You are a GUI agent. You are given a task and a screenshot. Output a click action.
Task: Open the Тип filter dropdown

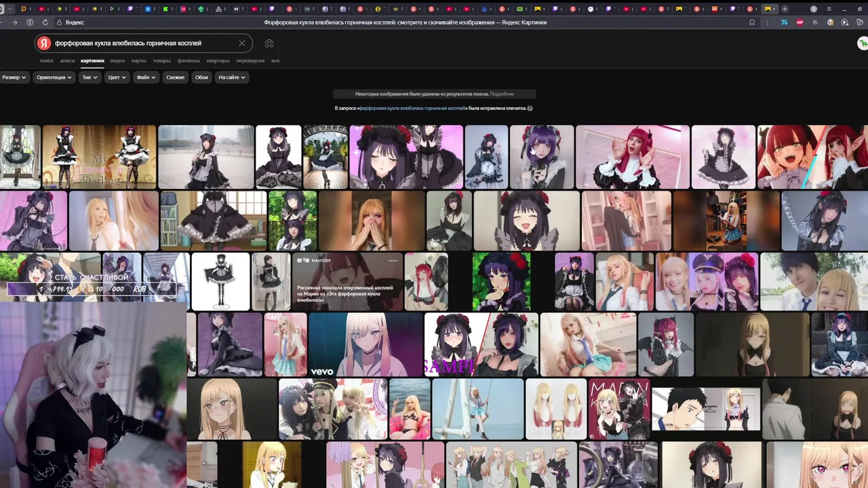90,77
